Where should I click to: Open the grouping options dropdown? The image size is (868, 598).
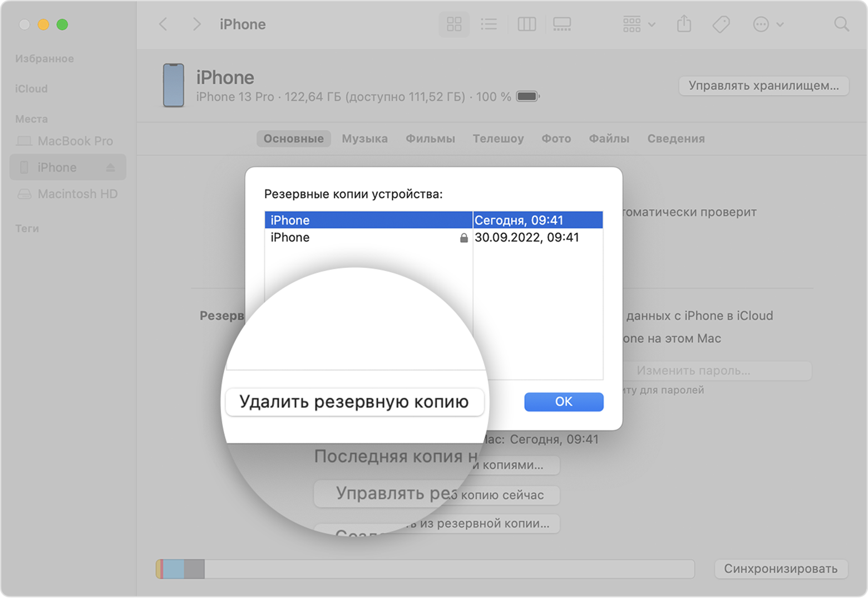pyautogui.click(x=638, y=24)
